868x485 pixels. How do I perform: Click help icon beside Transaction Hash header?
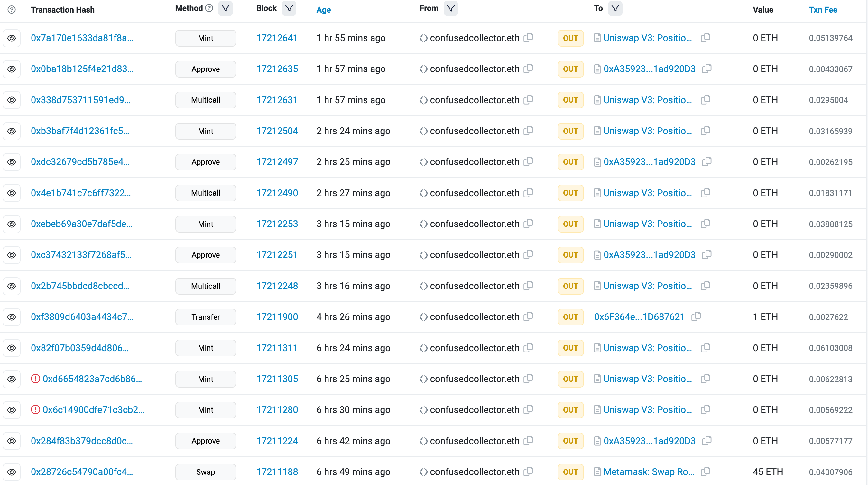coord(12,9)
